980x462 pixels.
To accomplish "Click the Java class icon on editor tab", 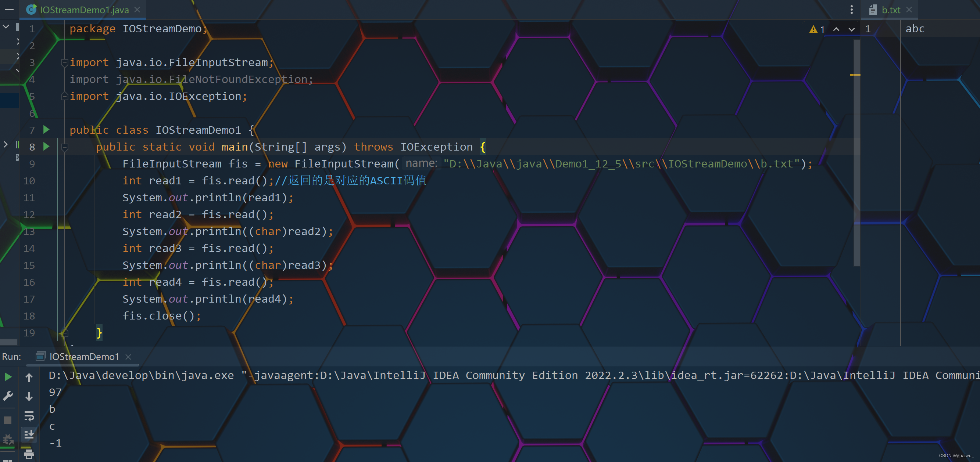I will click(x=31, y=10).
